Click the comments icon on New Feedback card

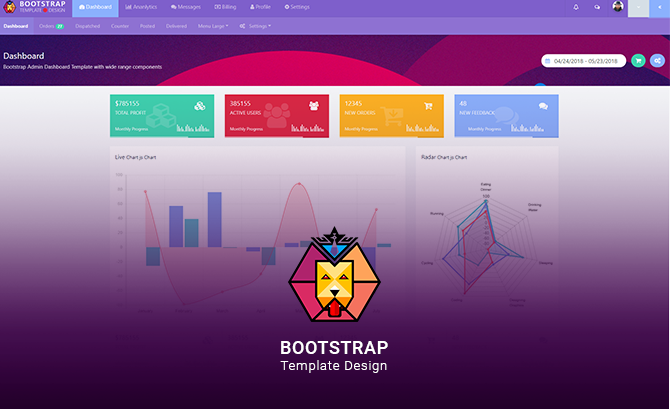[x=543, y=106]
